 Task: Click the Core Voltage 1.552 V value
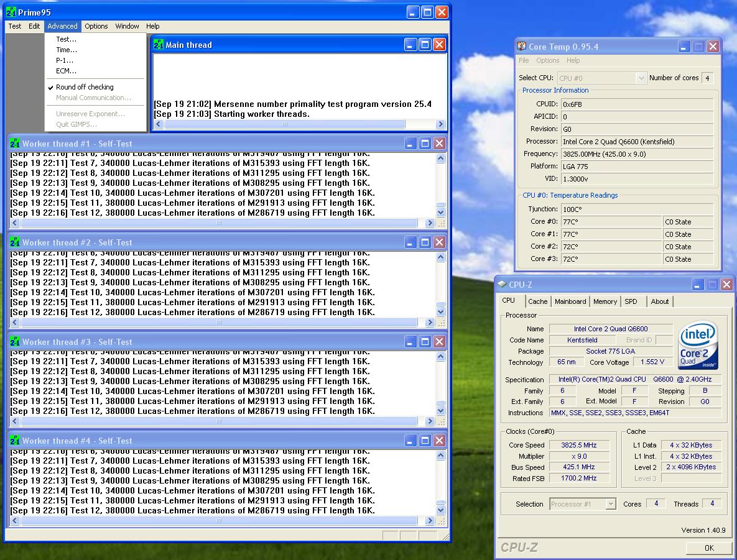tap(652, 362)
